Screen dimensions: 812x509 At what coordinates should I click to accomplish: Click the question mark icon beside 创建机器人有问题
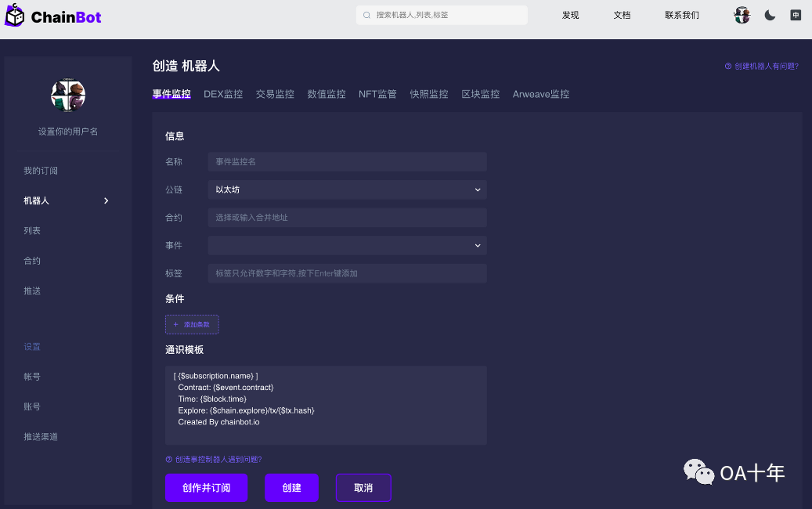click(x=729, y=67)
